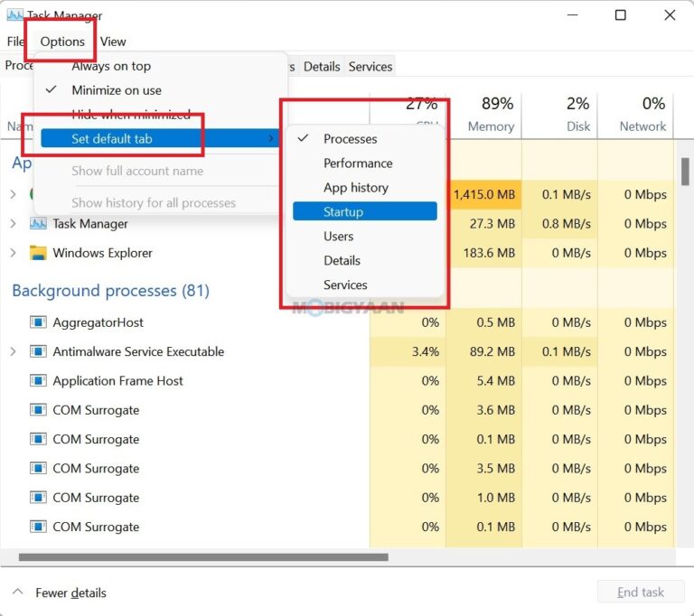Click the 3.6 MB memory value
Image resolution: width=694 pixels, height=616 pixels.
tap(496, 410)
